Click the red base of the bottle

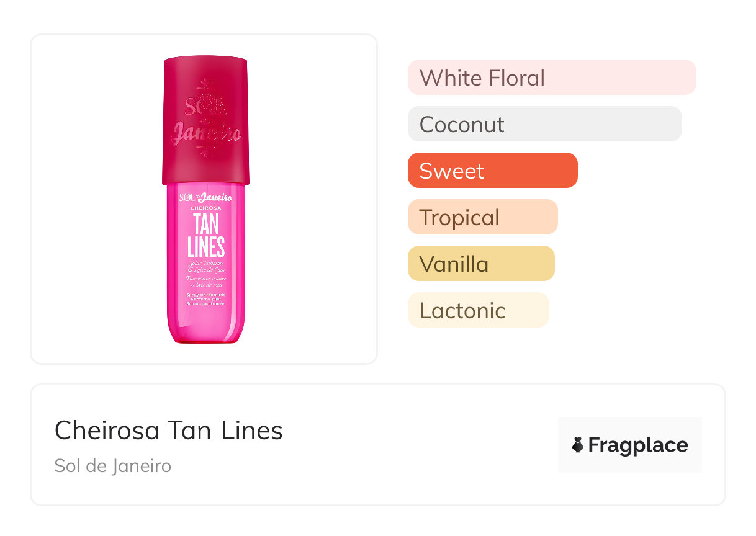click(x=205, y=341)
